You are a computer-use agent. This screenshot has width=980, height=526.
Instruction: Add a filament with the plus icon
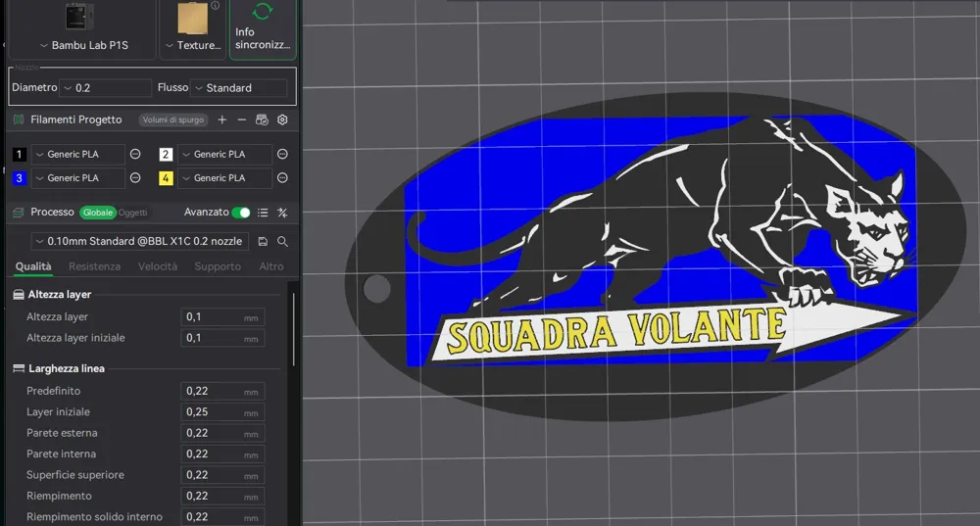pyautogui.click(x=221, y=120)
